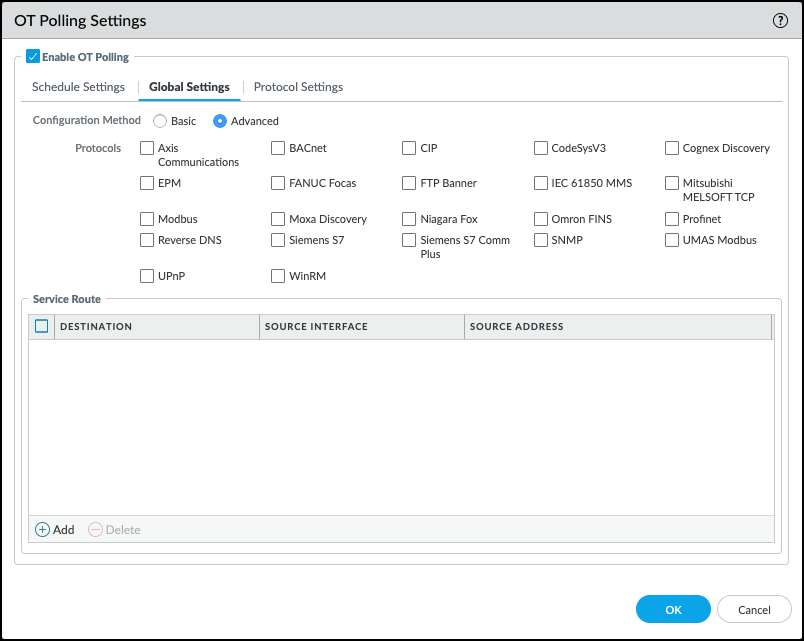Select all rows in the Service Route table
The height and width of the screenshot is (641, 804).
click(42, 326)
